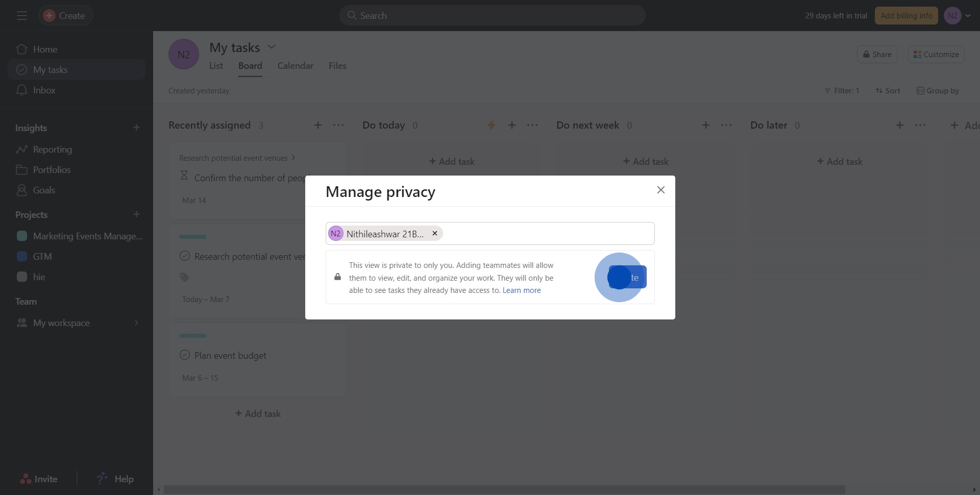The image size is (980, 495).
Task: Add a task using plus in Do later
Action: click(x=899, y=125)
